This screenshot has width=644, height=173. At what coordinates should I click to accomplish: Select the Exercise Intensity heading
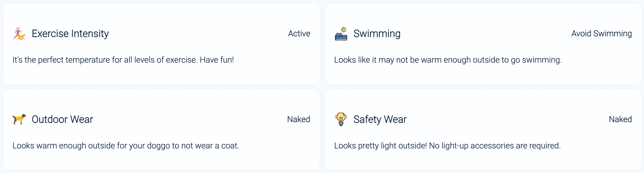tap(70, 34)
